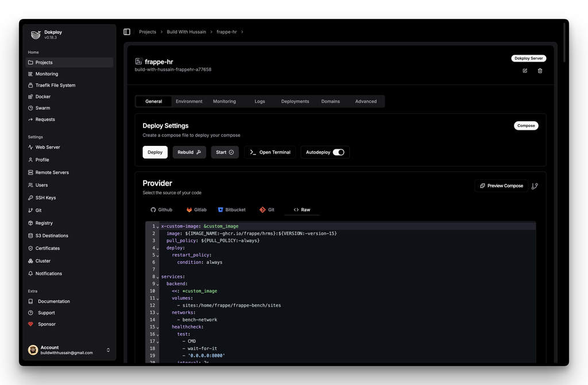This screenshot has width=588, height=385.
Task: Click the Sponsor heart icon
Action: 30,324
